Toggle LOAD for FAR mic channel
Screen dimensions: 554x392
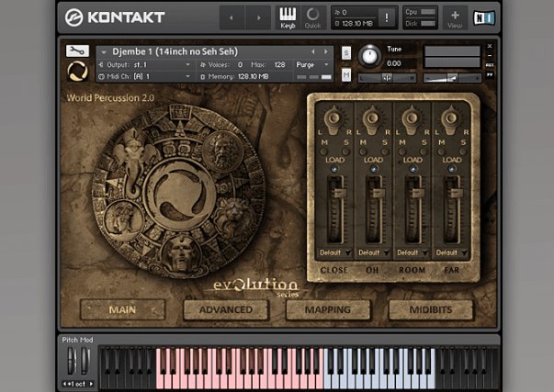[x=451, y=169]
